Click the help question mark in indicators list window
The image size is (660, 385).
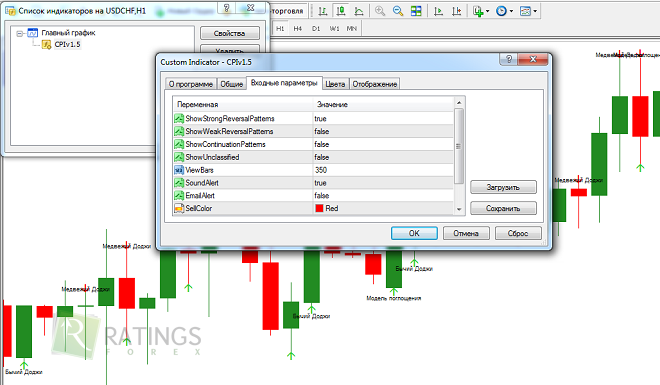click(x=227, y=8)
